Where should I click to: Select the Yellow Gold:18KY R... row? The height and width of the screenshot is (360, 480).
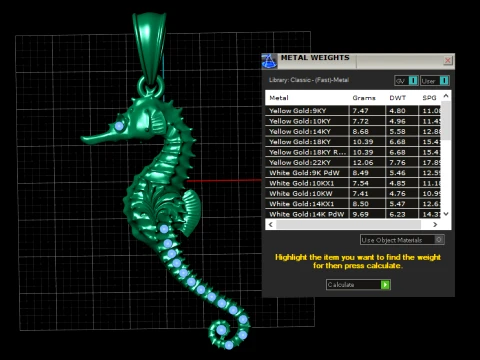353,152
